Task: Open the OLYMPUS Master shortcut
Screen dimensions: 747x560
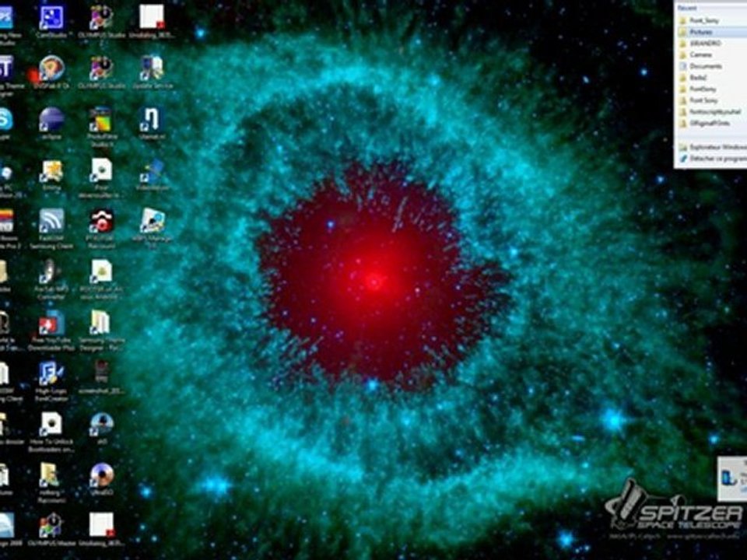Action: click(51, 529)
